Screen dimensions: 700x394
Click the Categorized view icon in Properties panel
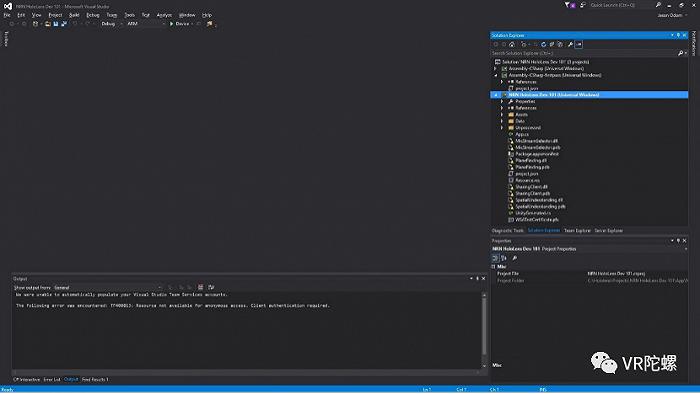495,258
